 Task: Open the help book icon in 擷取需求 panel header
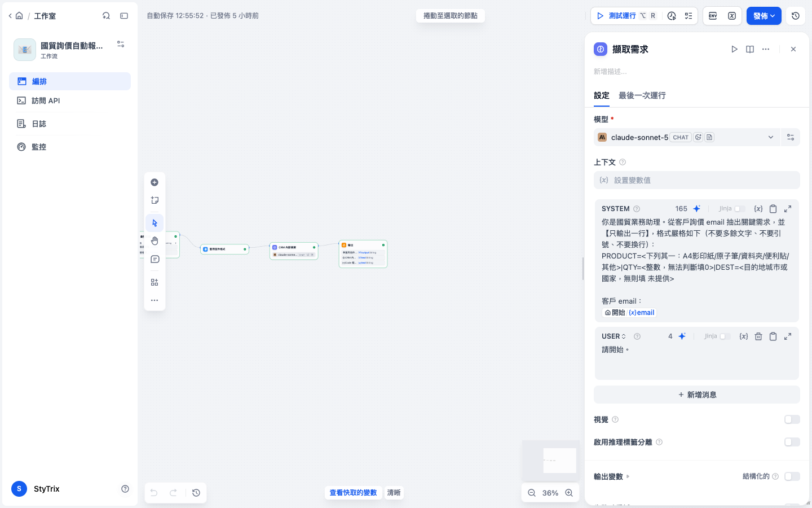(x=750, y=49)
